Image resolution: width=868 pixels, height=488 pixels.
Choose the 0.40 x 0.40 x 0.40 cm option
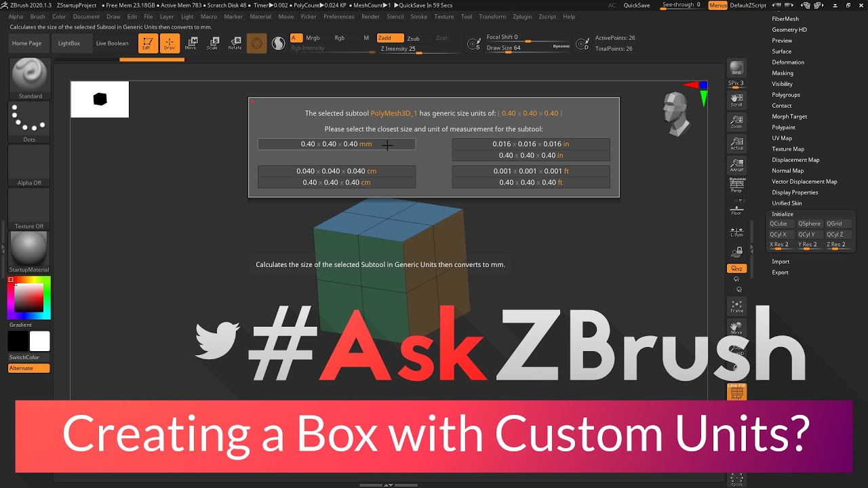[x=336, y=183]
